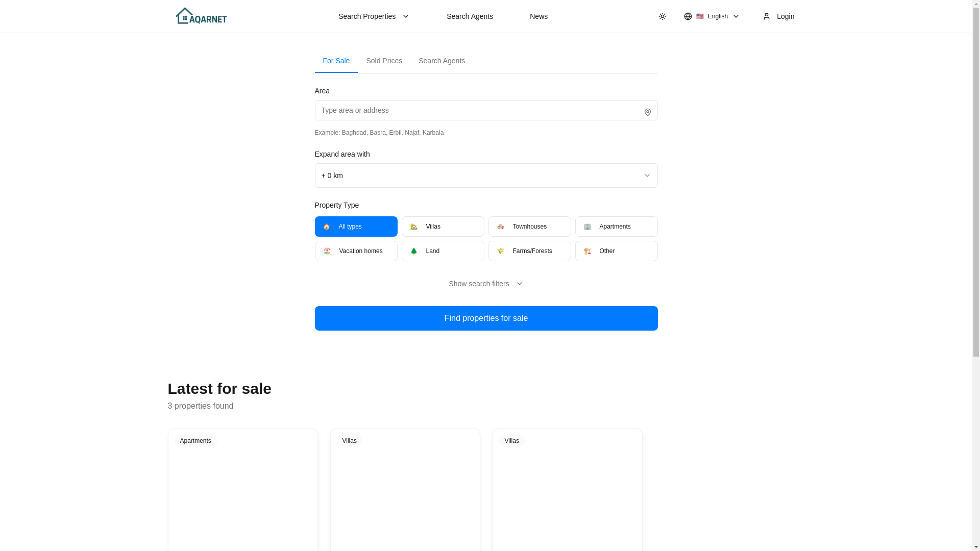Click the building icon in Apartments option
Screen dimensions: 980x551
[x=587, y=227]
